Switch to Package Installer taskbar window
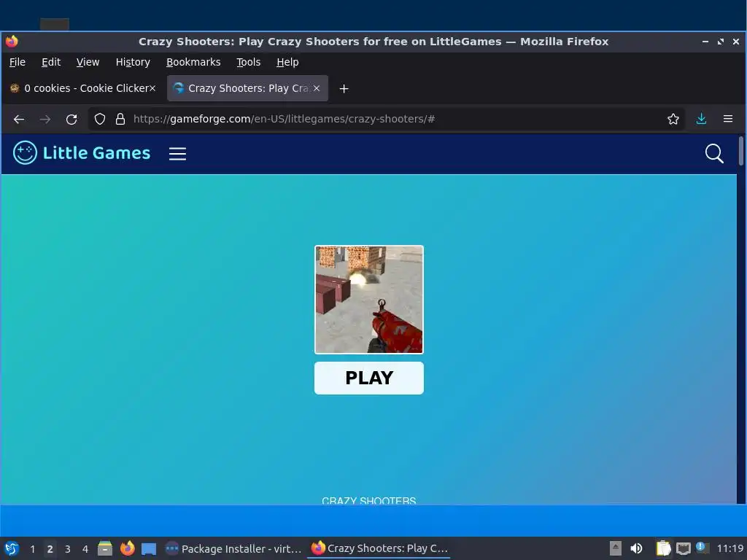This screenshot has width=747, height=560. pos(233,548)
